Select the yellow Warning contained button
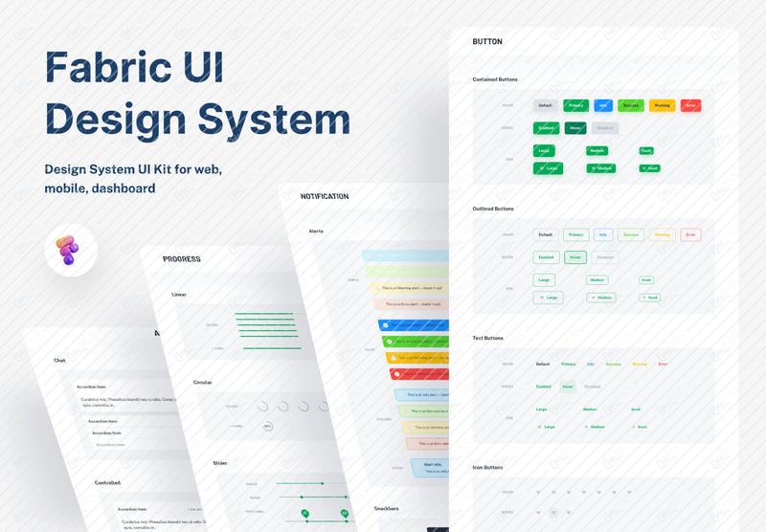 click(662, 105)
